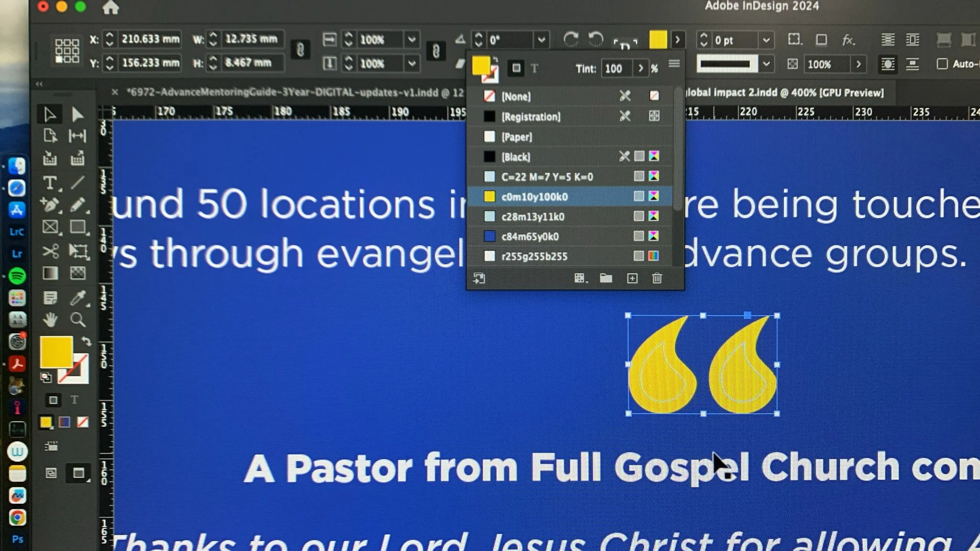Screen dimensions: 980x551
Task: Select the [Paper] swatch entry
Action: click(x=517, y=137)
